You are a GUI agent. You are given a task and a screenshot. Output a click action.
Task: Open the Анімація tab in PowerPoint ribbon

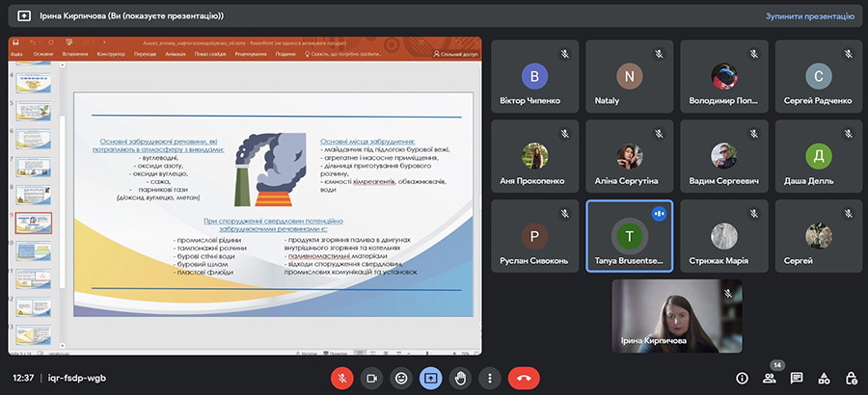tap(176, 55)
